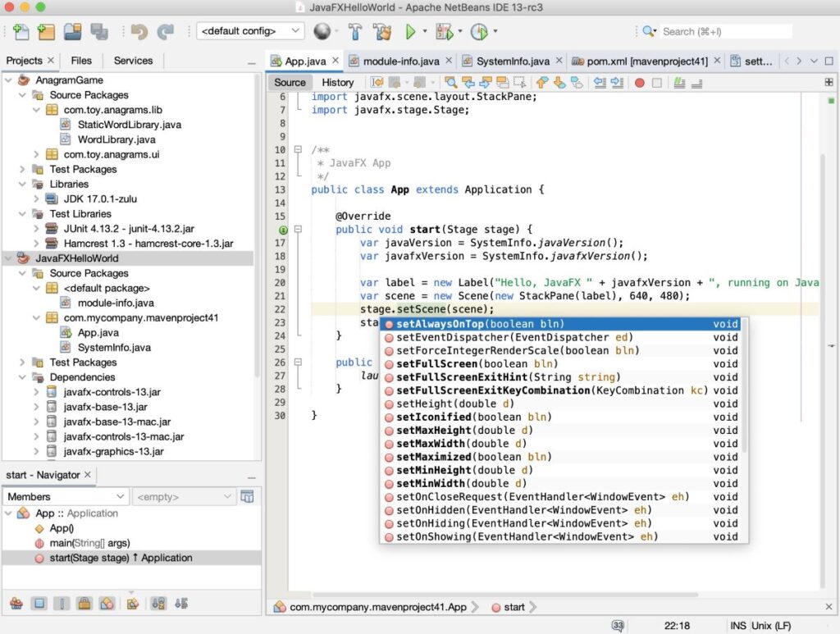Expand the Test Packages node under JavaFXHelloWorld
The width and height of the screenshot is (840, 634).
click(x=22, y=363)
